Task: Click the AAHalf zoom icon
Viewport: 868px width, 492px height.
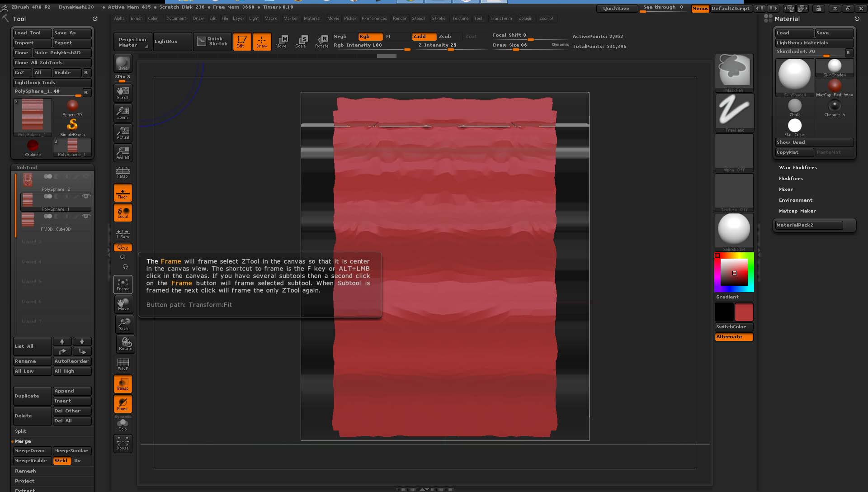Action: (x=123, y=152)
